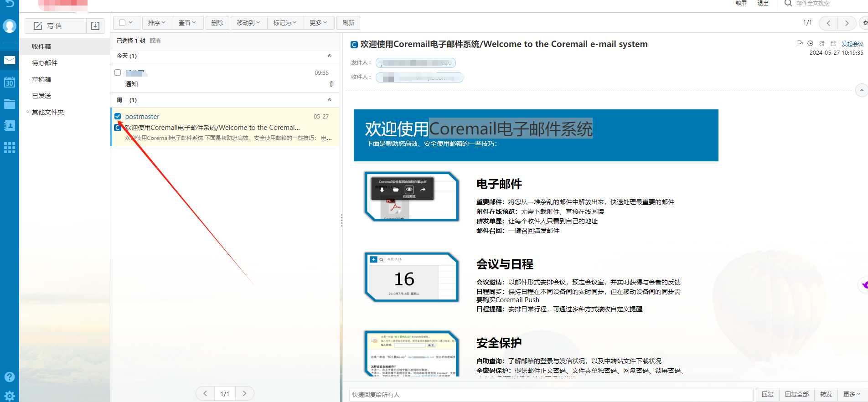Click the recipient address chip after 收件人
Screen dimensions: 868x402
coord(420,77)
